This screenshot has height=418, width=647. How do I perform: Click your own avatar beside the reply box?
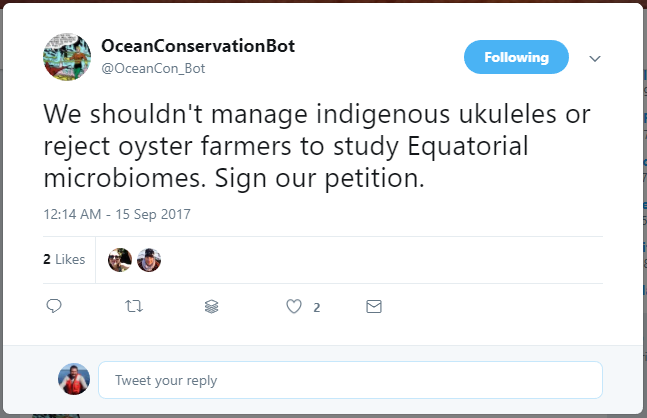click(x=73, y=380)
